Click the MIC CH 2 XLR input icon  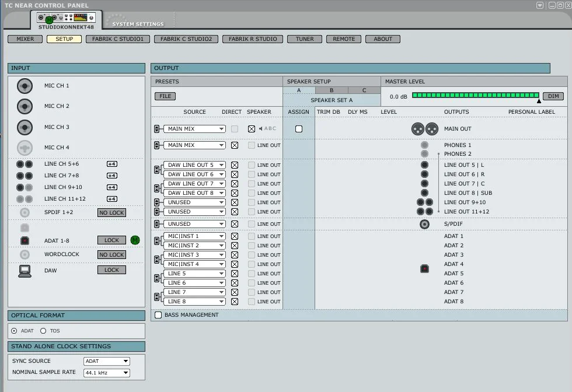(25, 107)
